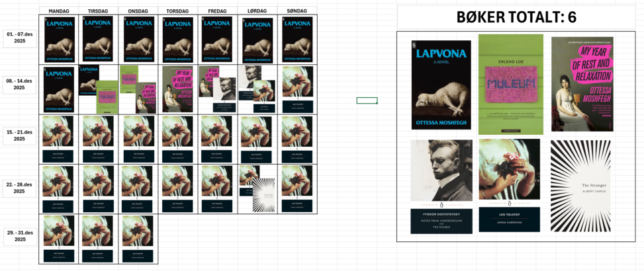This screenshot has width=644, height=271.
Task: Select the 15. - 21.des 2025 week label
Action: 20,135
